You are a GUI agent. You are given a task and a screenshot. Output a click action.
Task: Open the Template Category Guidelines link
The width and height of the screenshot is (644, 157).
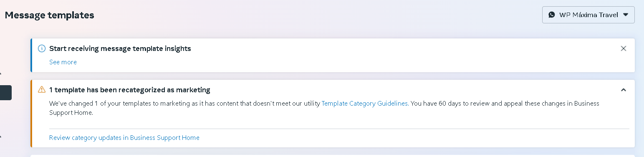(364, 103)
